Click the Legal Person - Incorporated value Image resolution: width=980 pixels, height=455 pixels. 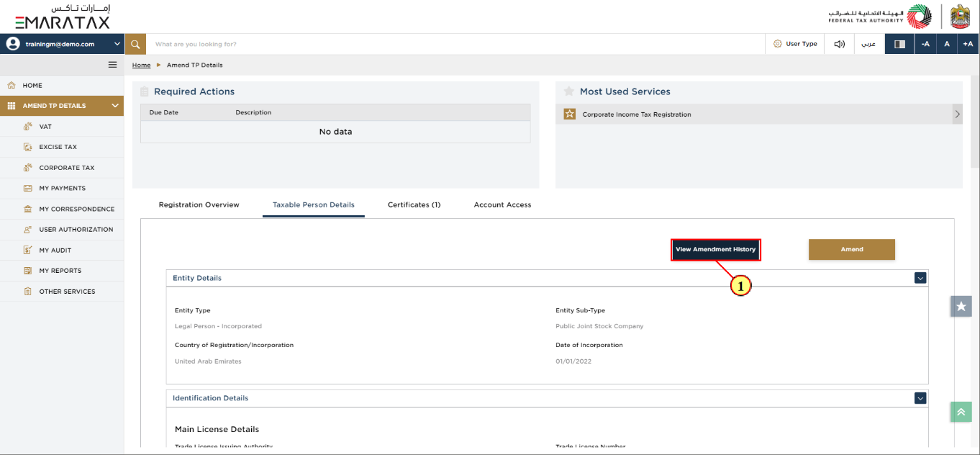[x=218, y=326]
